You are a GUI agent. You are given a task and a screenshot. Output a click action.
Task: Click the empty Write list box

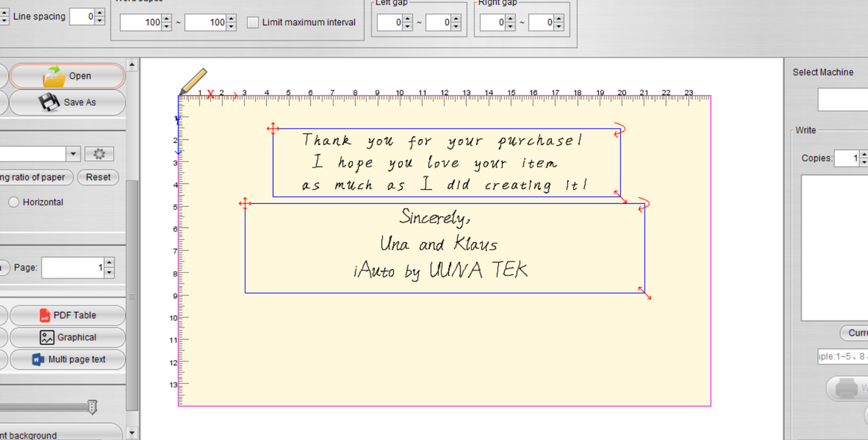pyautogui.click(x=835, y=248)
